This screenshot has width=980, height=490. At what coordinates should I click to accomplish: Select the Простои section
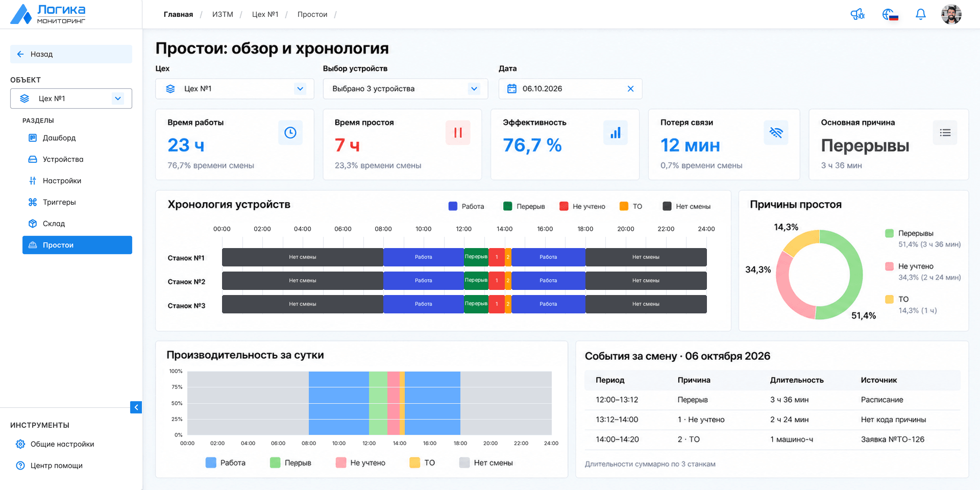pos(77,245)
